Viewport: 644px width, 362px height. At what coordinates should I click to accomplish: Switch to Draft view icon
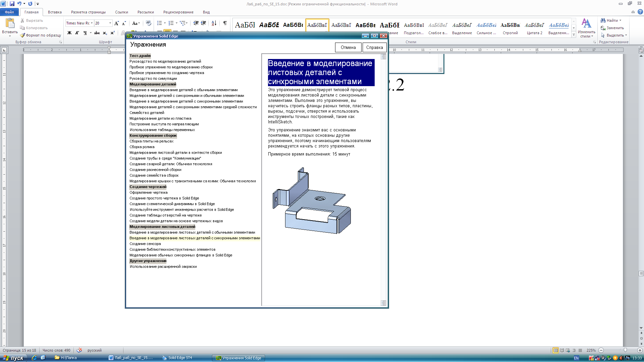coord(580,350)
